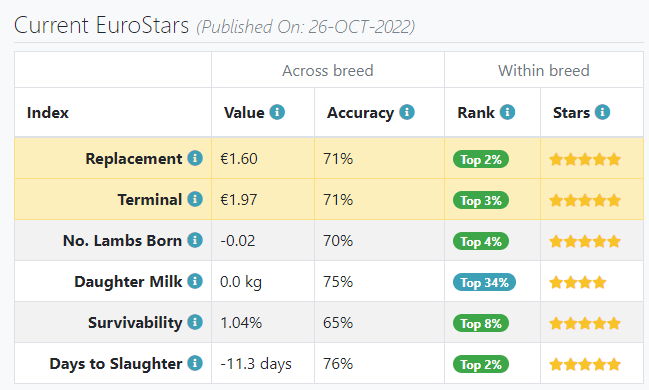Click the four-star Daughter Milk rating
The width and height of the screenshot is (649, 390).
point(578,283)
